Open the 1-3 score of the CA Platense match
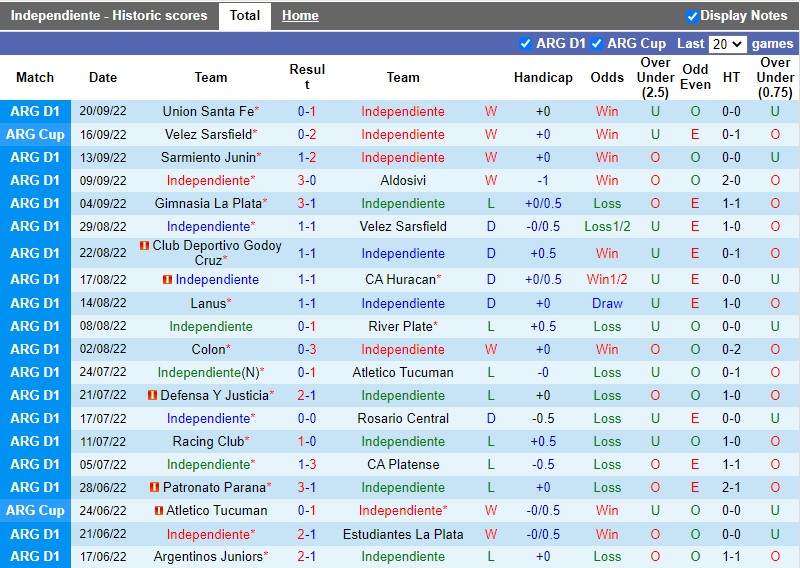Viewport: 800px width, 568px height. [x=307, y=465]
